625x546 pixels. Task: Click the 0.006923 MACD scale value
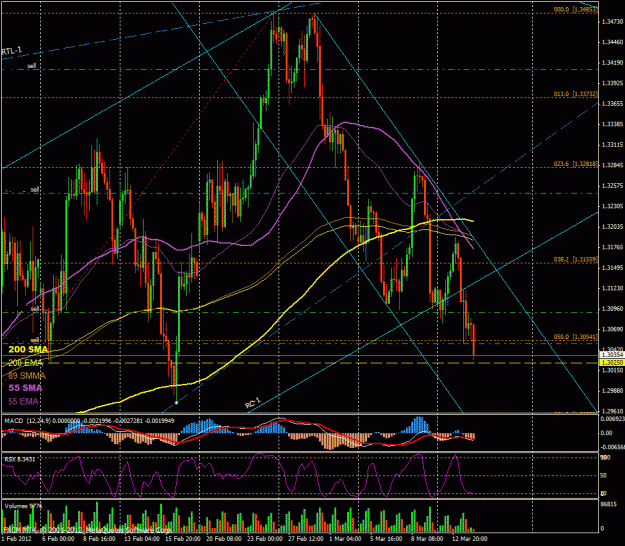click(612, 419)
